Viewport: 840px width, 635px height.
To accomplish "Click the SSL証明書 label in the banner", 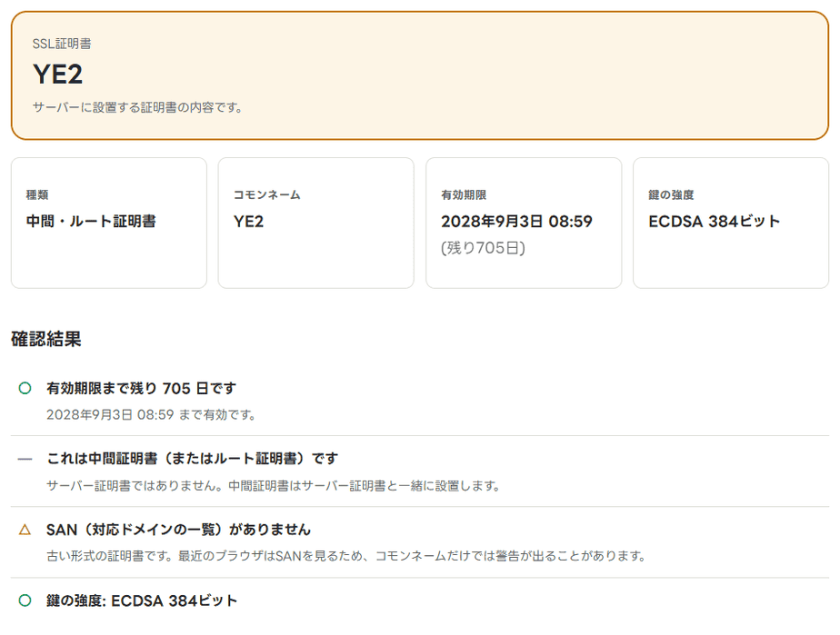I will 62,44.
